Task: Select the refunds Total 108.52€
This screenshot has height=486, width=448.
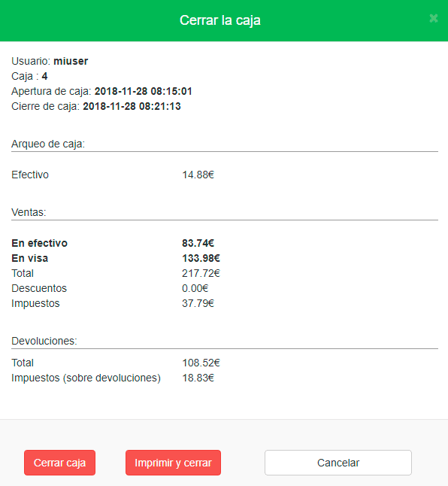Action: pyautogui.click(x=201, y=363)
